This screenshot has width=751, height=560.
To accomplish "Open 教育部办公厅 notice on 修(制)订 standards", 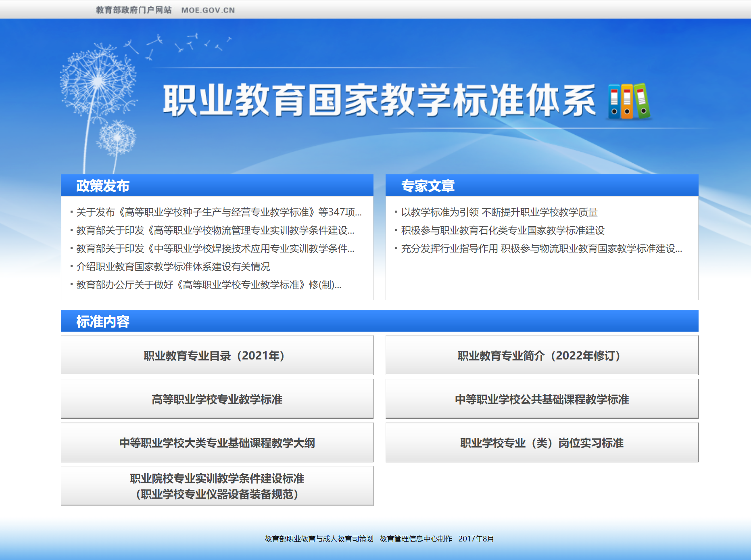I will pos(209,285).
